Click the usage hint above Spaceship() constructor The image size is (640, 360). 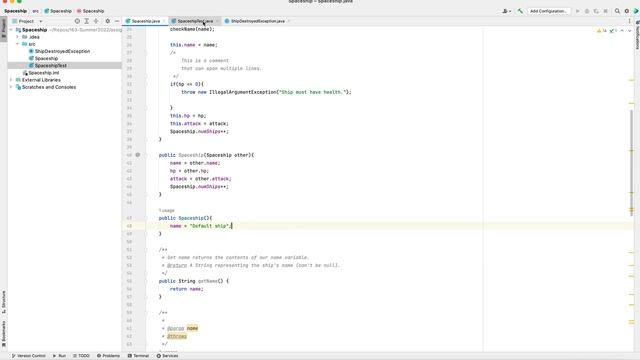click(167, 211)
